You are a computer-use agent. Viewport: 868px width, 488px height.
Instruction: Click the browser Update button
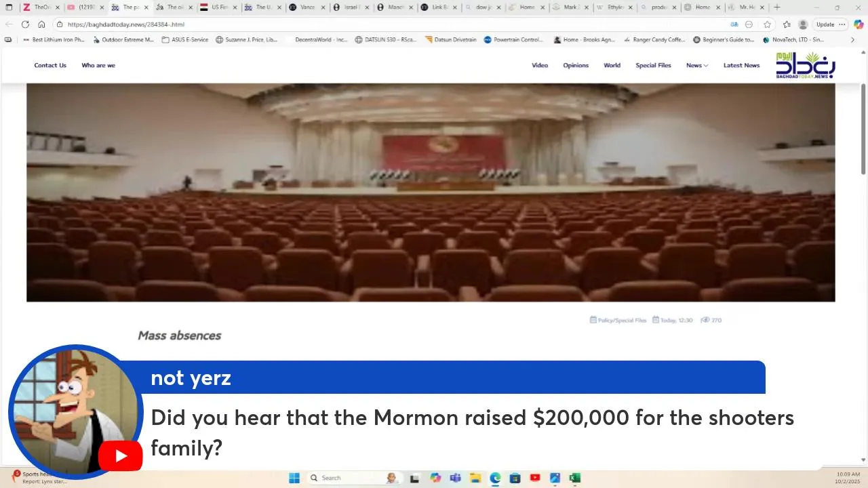[825, 24]
